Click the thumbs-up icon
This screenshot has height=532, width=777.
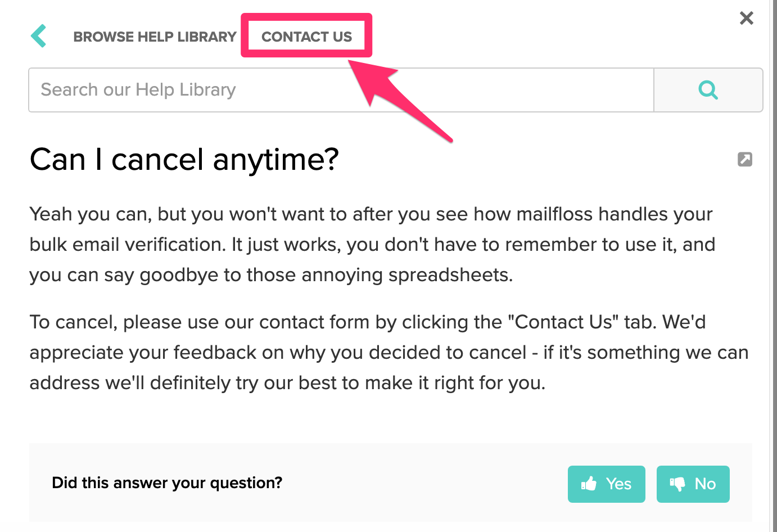(589, 484)
